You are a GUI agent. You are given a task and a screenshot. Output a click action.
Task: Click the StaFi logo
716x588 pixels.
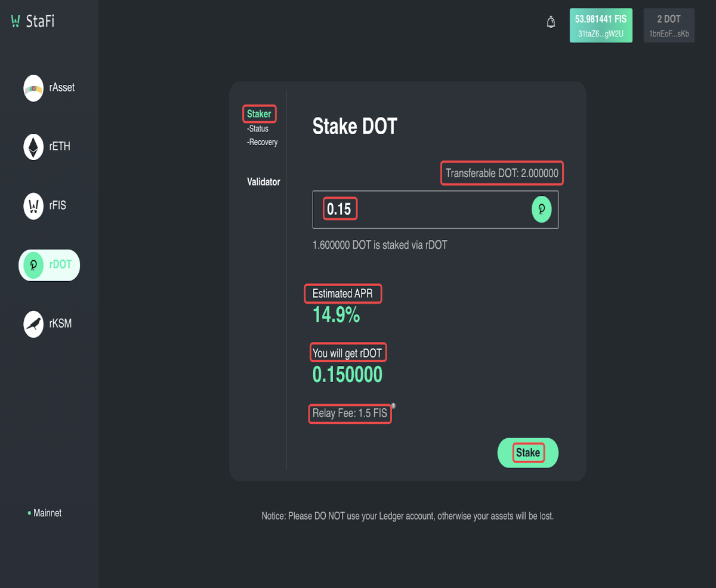click(33, 21)
